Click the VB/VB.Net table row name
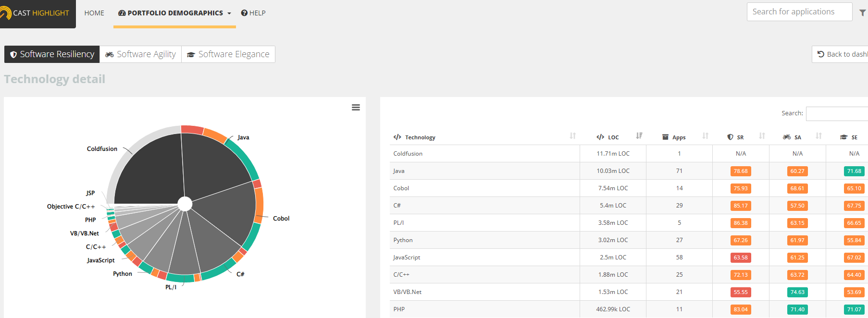The width and height of the screenshot is (868, 318). click(407, 292)
